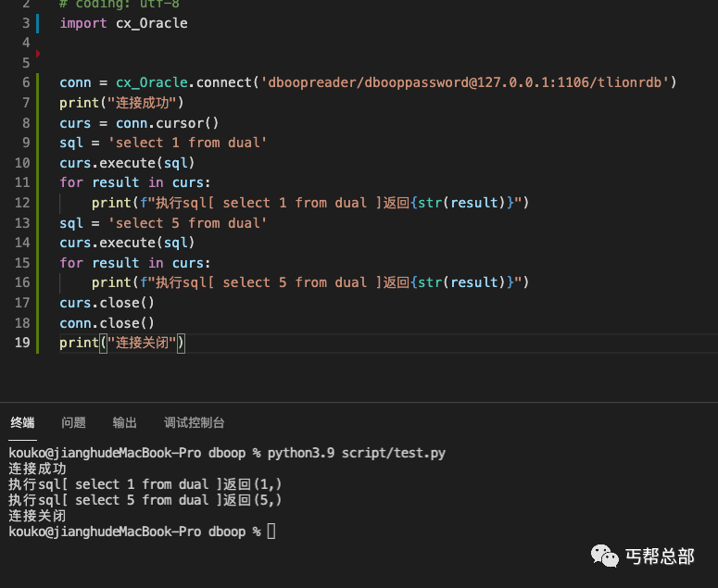Open the 输出 output tab
The height and width of the screenshot is (588, 718).
tap(124, 422)
